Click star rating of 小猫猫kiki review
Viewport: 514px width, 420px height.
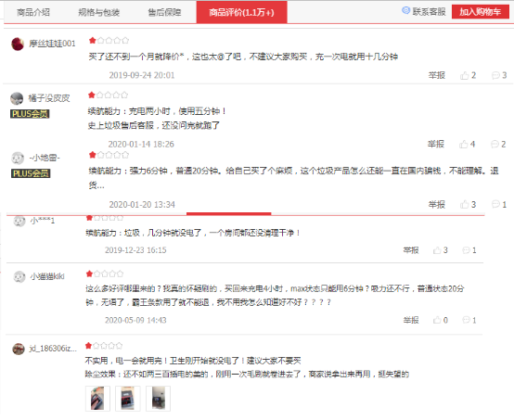[x=105, y=274]
